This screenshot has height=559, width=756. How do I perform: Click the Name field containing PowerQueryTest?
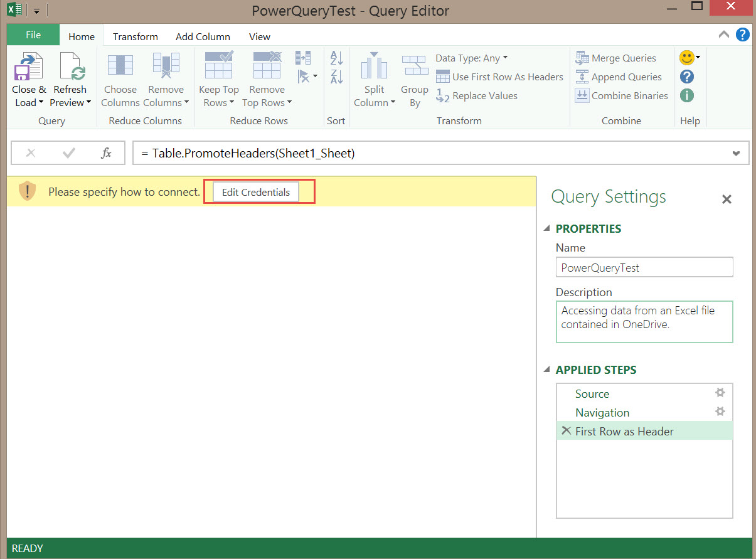click(x=644, y=267)
